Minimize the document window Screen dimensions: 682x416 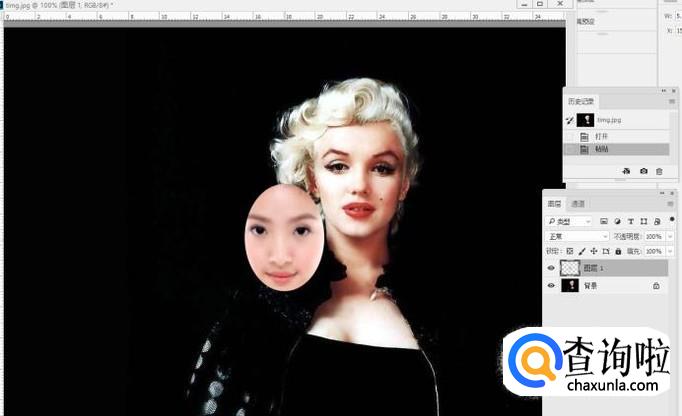coord(525,4)
